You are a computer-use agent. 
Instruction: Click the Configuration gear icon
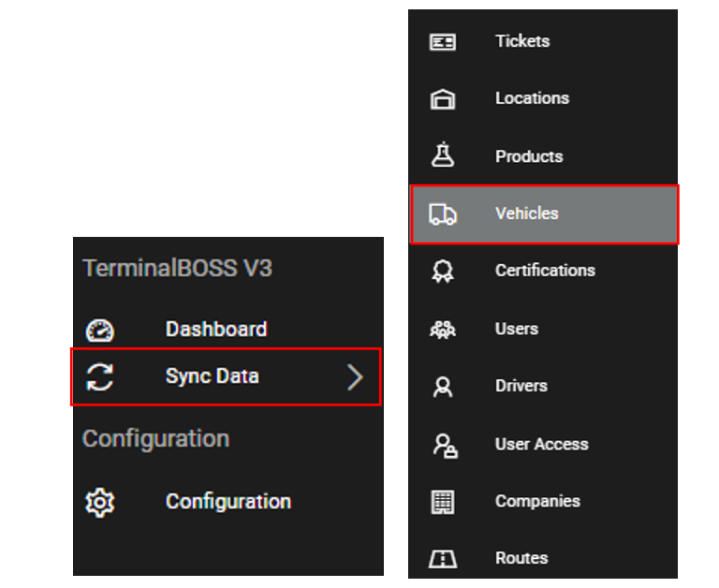pos(100,502)
